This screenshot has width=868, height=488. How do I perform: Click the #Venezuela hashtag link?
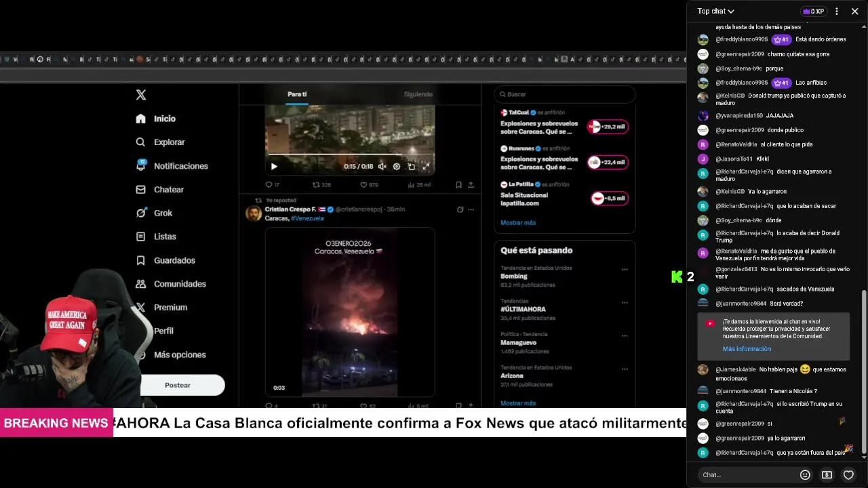tap(307, 218)
